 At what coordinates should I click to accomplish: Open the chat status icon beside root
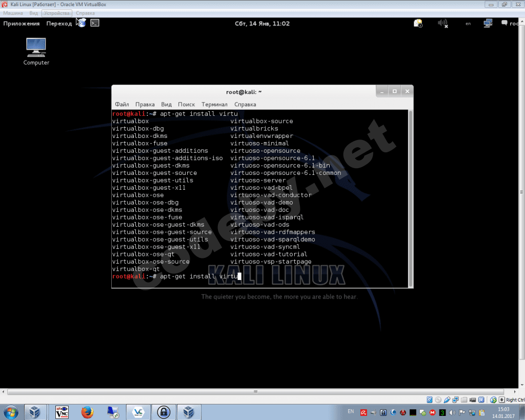coord(504,23)
